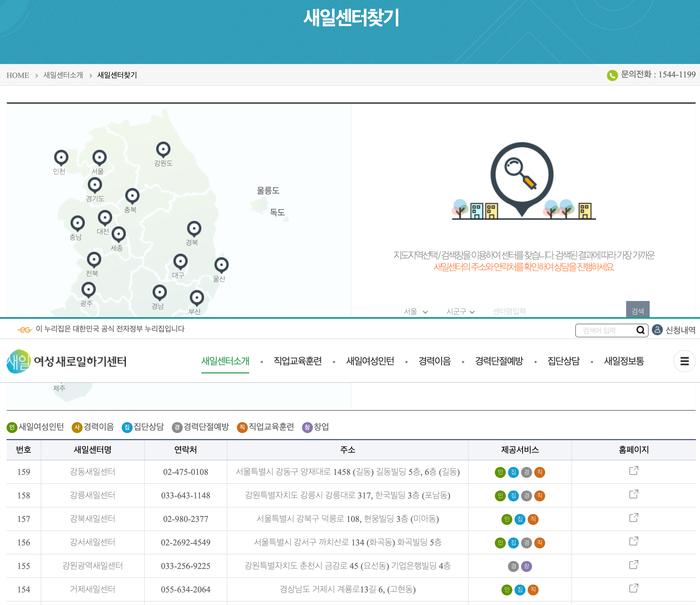Click the search magnifier icon in header
Image resolution: width=700 pixels, height=605 pixels.
click(640, 330)
